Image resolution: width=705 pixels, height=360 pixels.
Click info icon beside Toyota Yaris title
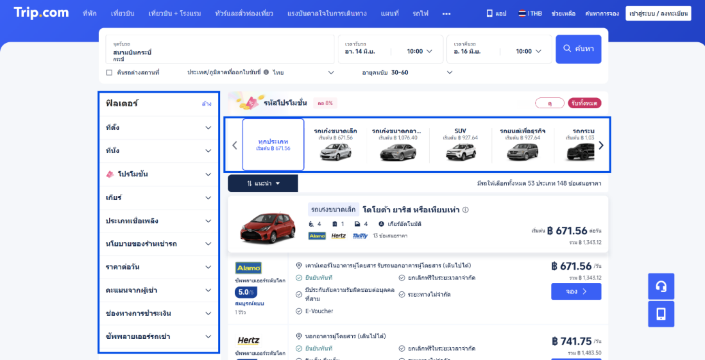(x=465, y=210)
